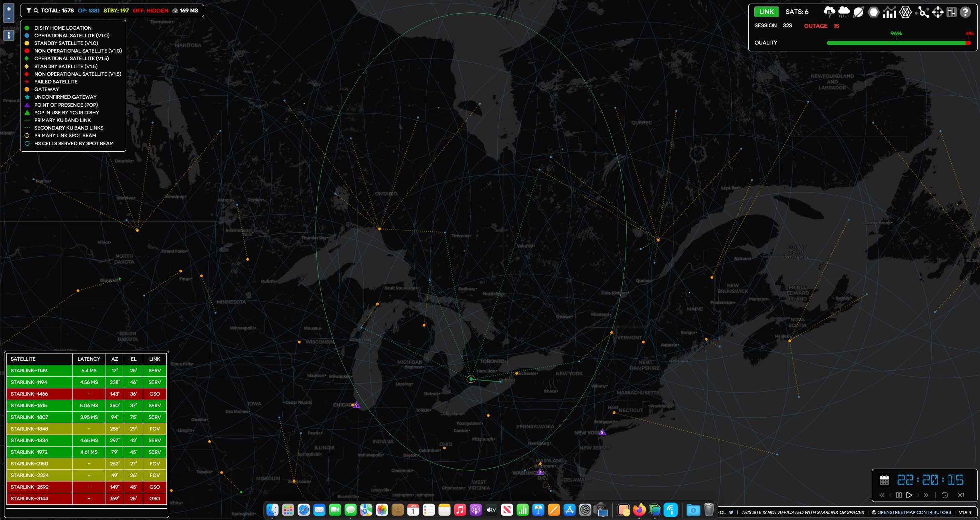Select the STARLINK-2592 row
The width and height of the screenshot is (980, 520).
[87, 487]
